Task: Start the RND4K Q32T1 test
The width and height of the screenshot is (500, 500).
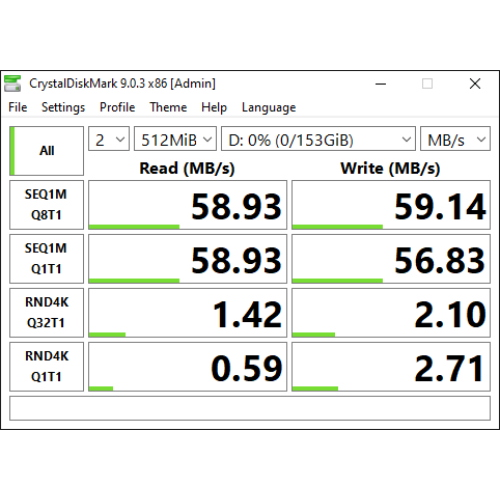Action: pos(46,313)
